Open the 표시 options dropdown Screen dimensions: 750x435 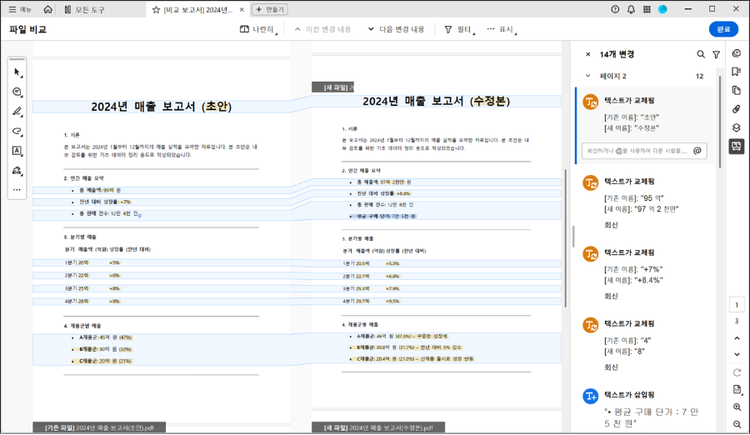coord(502,30)
